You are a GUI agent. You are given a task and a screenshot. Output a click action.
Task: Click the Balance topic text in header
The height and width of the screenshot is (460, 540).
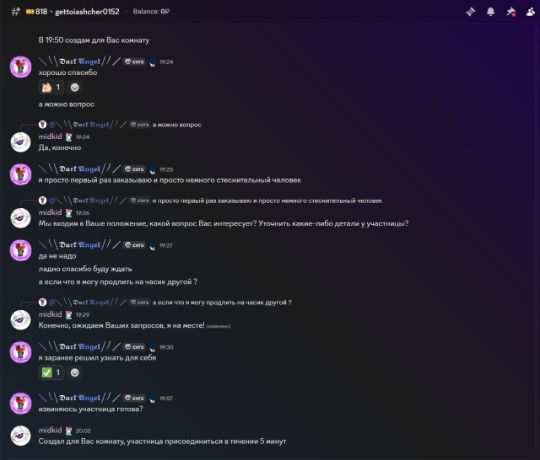point(151,11)
